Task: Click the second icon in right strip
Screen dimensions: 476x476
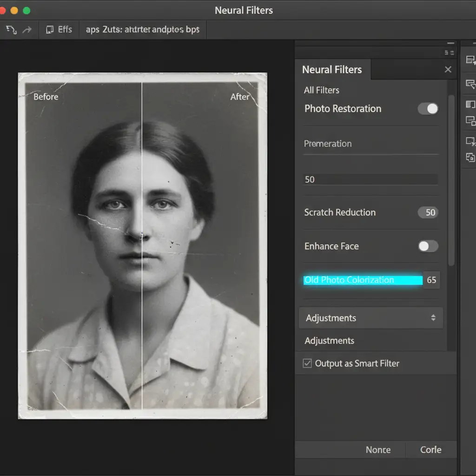Action: coord(470,84)
